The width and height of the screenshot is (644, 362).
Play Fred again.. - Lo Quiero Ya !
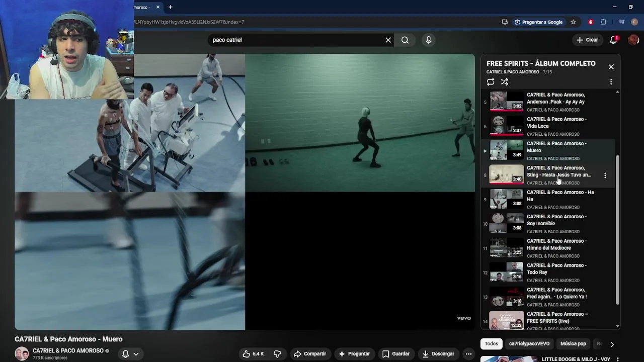tap(548, 297)
